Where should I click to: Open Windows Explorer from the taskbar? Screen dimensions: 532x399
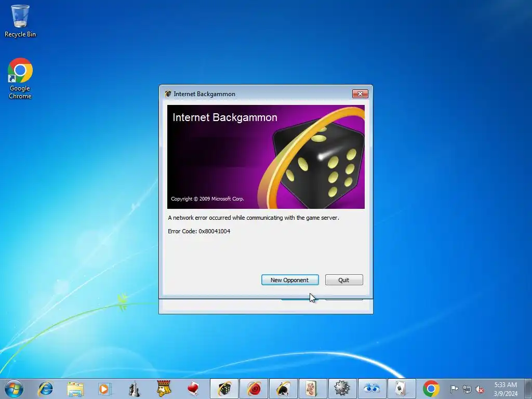coord(75,389)
